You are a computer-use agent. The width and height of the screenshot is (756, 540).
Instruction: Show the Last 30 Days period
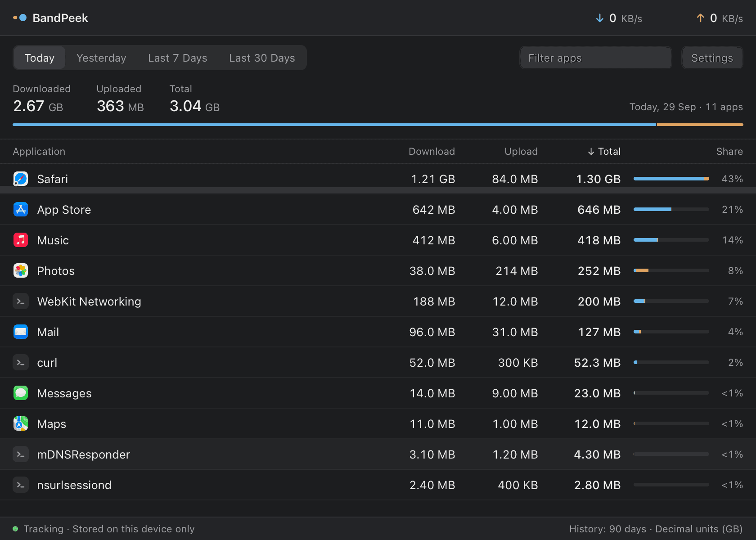coord(262,58)
